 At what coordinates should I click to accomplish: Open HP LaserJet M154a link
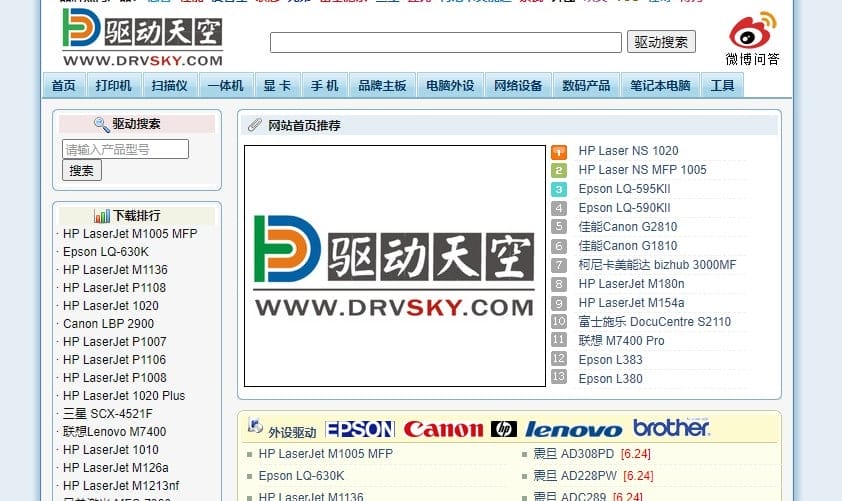(x=632, y=303)
